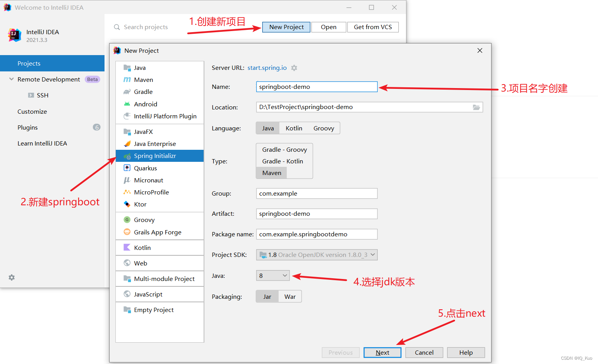Focus the Artifact input field
This screenshot has height=364, width=598.
pyautogui.click(x=317, y=214)
